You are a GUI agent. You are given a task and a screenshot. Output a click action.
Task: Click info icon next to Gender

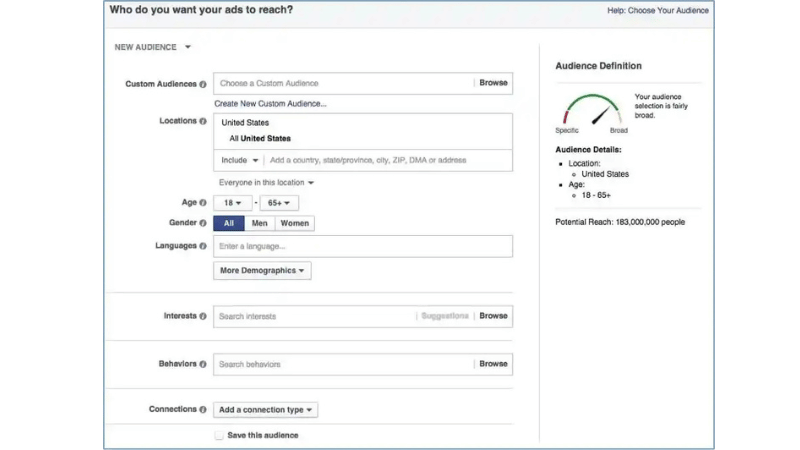203,223
